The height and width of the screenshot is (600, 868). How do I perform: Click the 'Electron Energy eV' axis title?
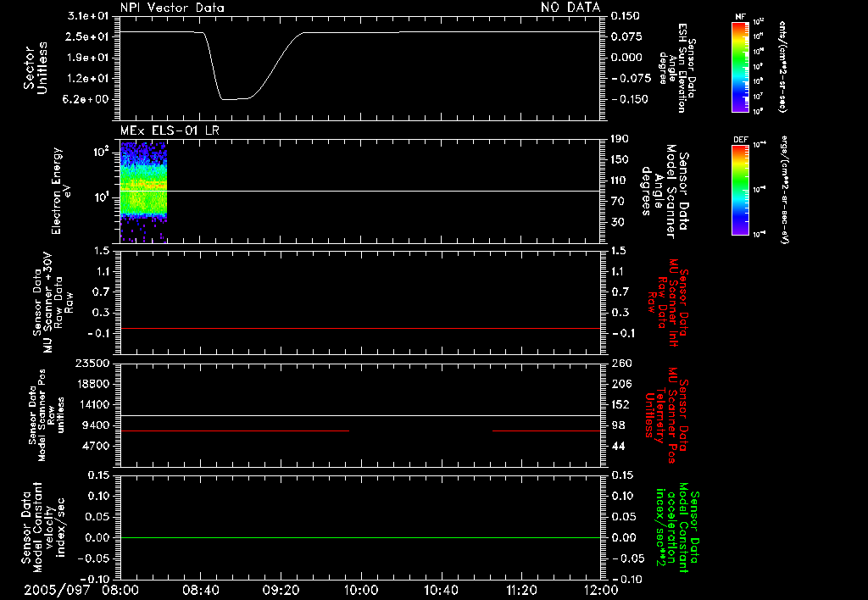coord(61,191)
